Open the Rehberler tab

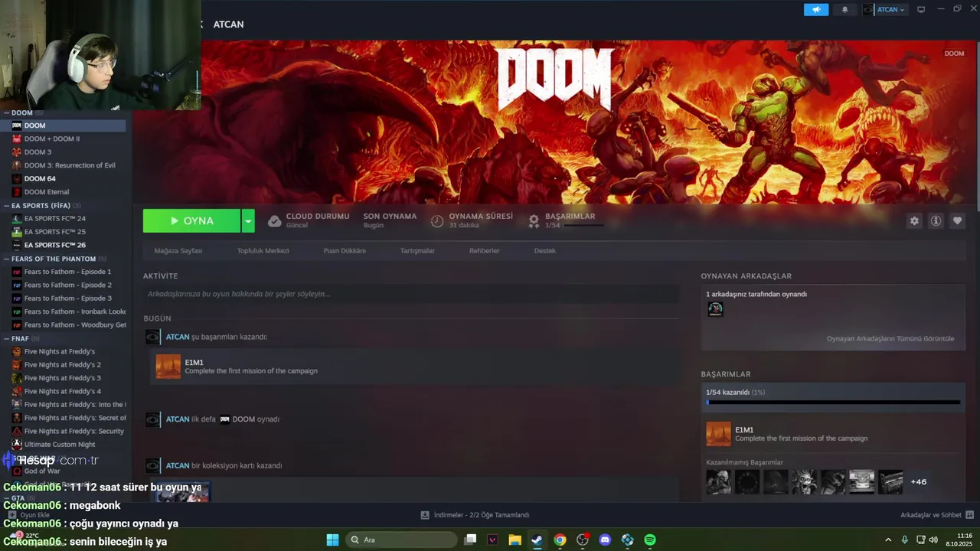pos(485,251)
